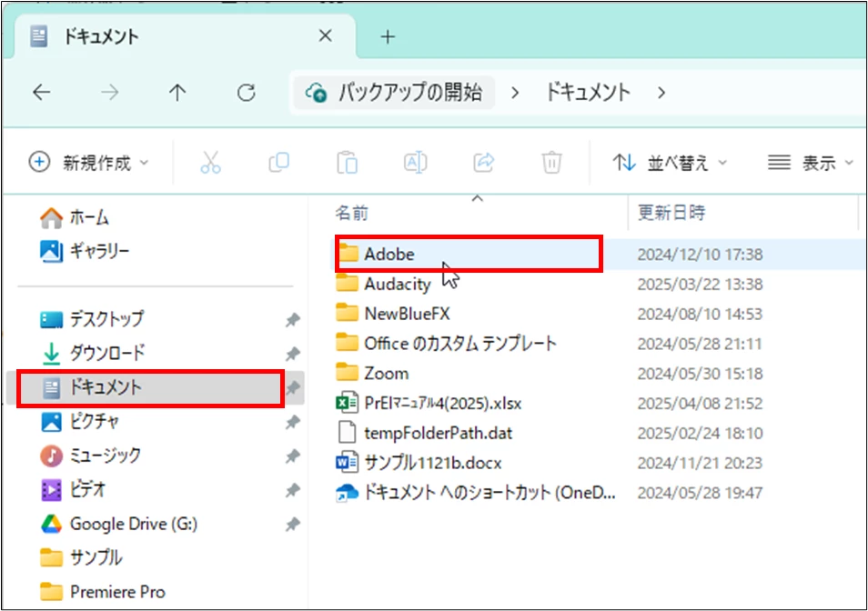This screenshot has height=611, width=868.
Task: Unpin ドキュメント using its pin icon
Action: [293, 387]
